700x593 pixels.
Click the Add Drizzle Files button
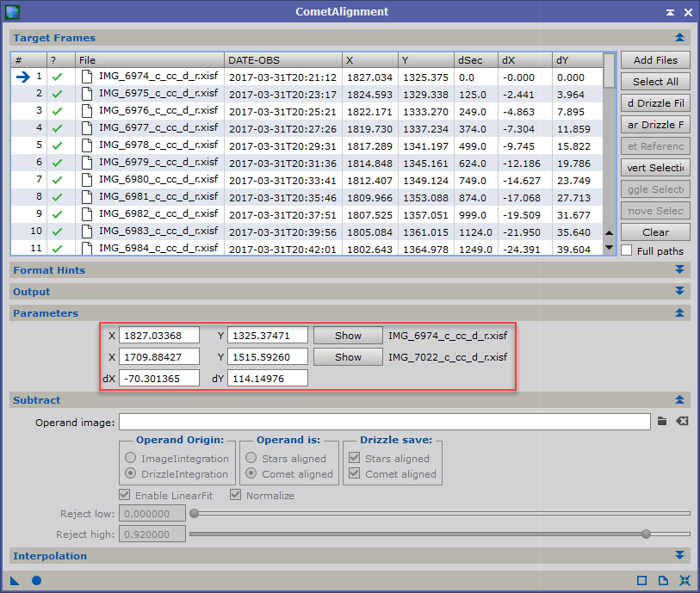tap(655, 103)
